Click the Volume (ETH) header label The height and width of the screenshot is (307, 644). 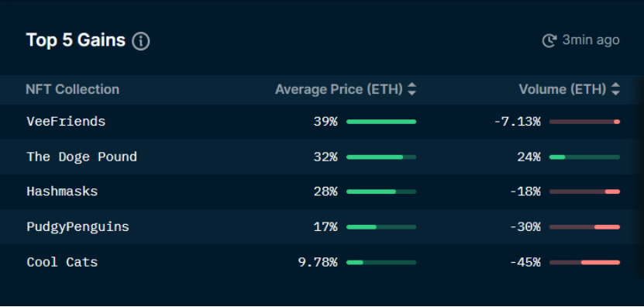click(x=563, y=90)
